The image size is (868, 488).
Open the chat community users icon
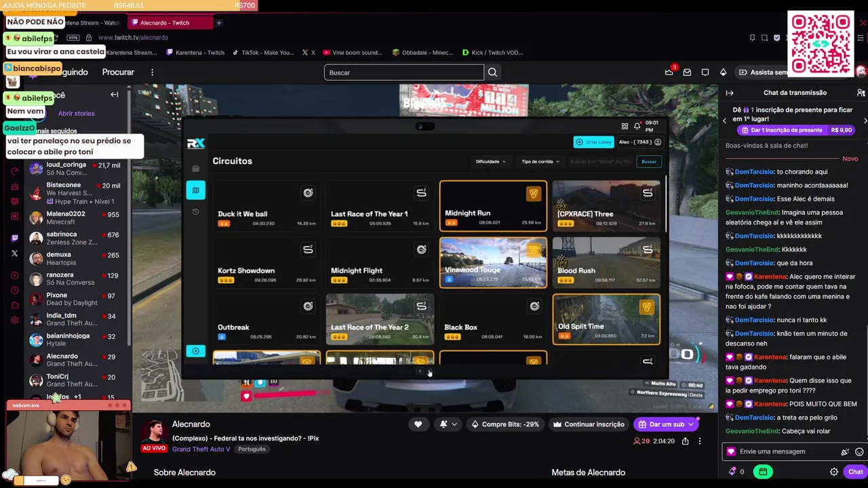coord(861,93)
